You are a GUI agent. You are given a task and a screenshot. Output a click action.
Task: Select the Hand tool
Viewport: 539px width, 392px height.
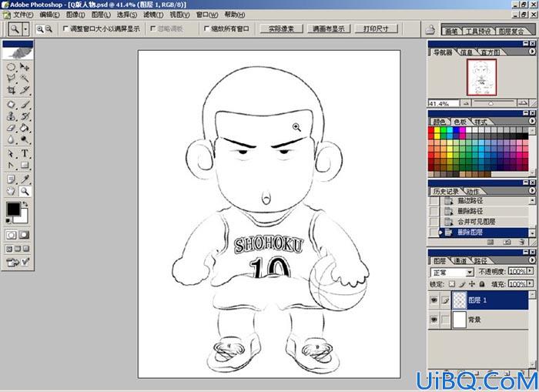(x=11, y=191)
